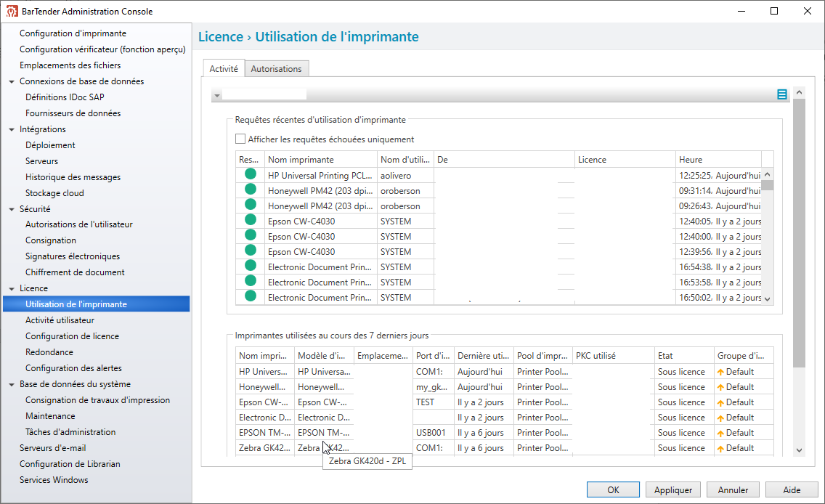Select 'Utilisation de l'imprimante' tree item

(x=97, y=304)
